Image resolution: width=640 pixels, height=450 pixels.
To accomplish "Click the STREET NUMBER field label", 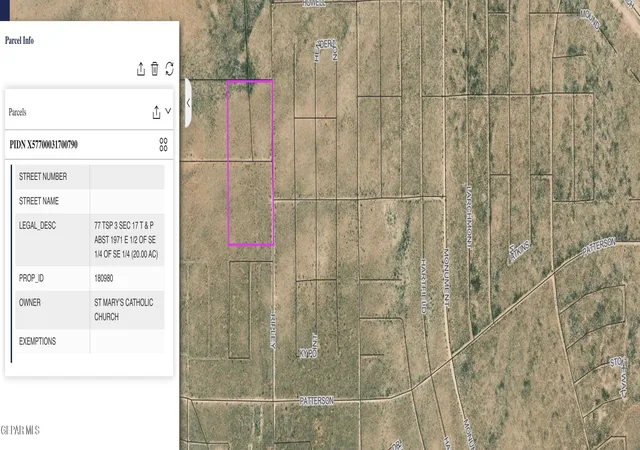I will [43, 176].
